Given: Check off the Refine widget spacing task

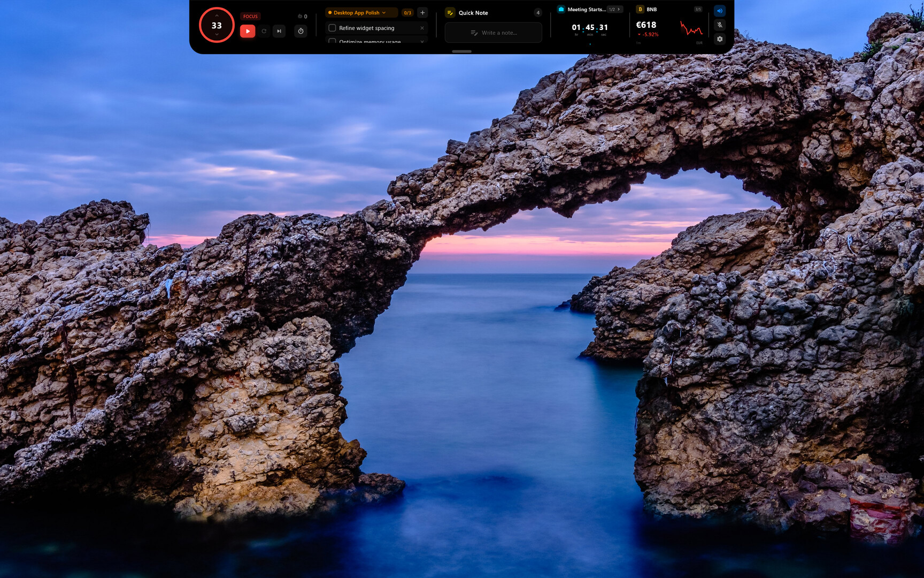Looking at the screenshot, I should 333,28.
